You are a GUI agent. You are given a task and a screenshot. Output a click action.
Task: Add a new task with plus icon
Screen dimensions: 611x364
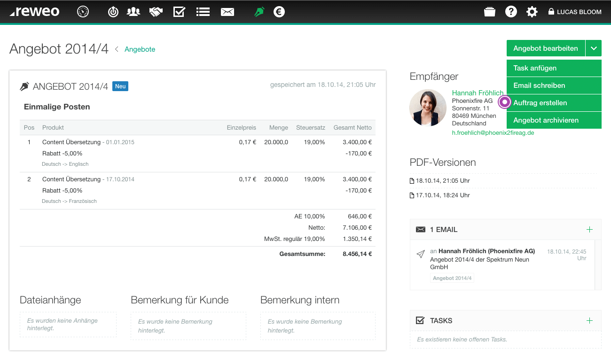pos(590,321)
